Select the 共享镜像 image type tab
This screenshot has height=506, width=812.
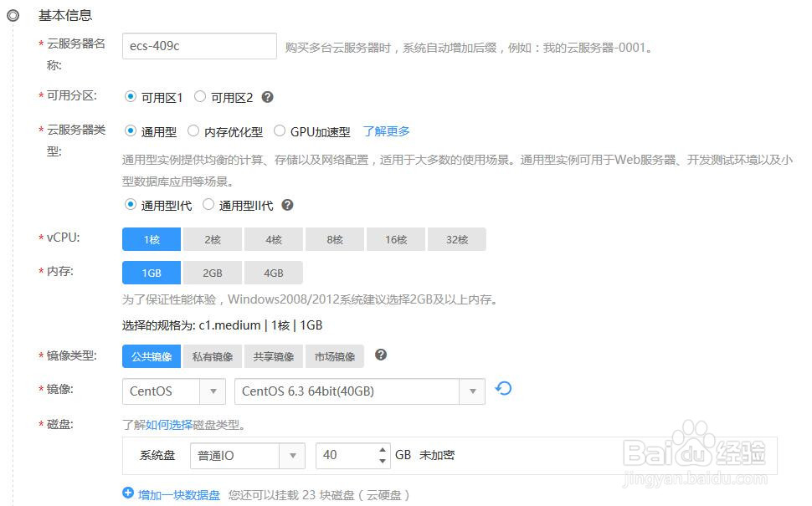274,356
